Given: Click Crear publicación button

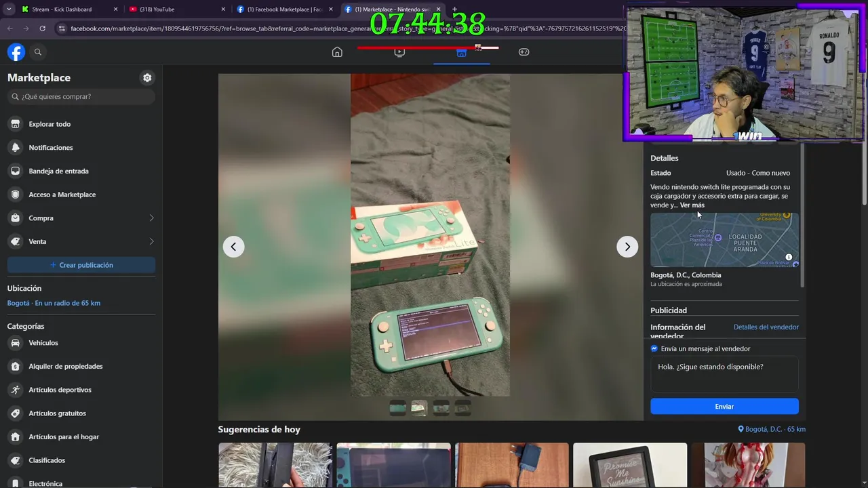Looking at the screenshot, I should 81,265.
